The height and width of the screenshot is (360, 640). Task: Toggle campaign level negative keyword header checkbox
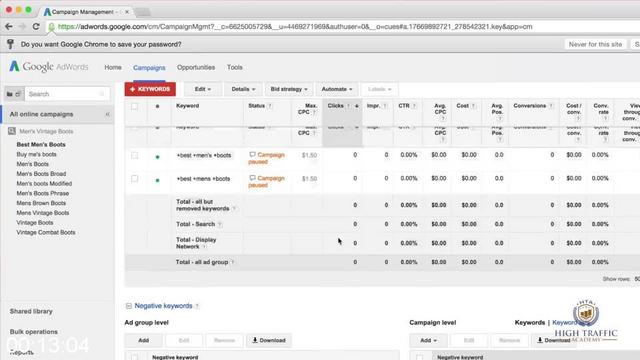tap(419, 357)
